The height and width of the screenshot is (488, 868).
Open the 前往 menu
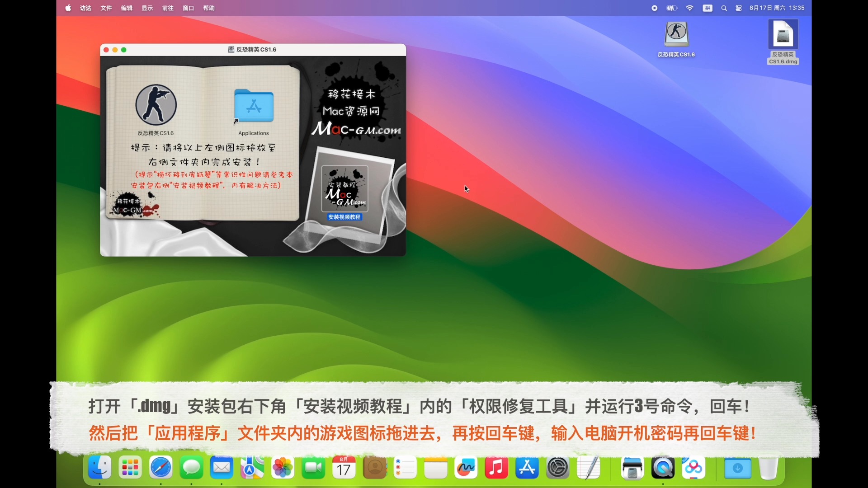point(168,8)
